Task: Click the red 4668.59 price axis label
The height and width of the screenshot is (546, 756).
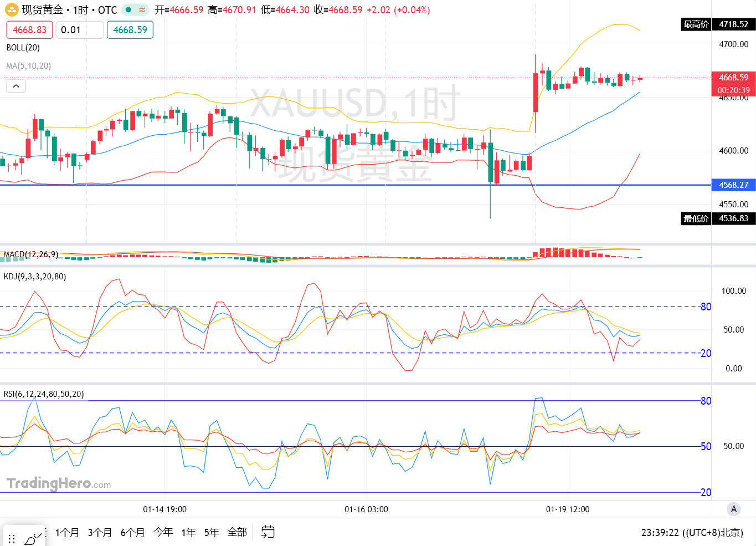Action: click(734, 78)
